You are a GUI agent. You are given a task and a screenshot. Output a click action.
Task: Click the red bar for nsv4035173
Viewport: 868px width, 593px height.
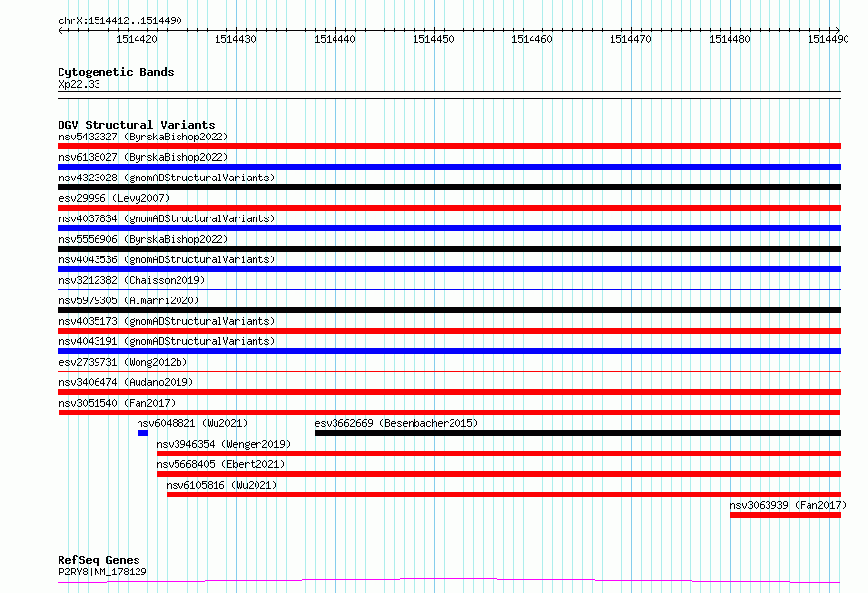(449, 331)
